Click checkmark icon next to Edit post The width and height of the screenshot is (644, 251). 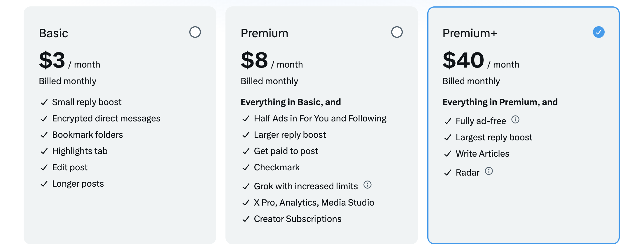pos(44,167)
